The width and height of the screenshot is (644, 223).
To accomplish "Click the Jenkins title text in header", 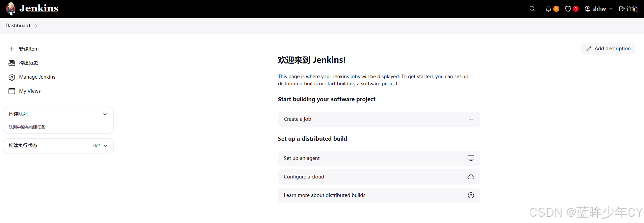I will pos(39,8).
